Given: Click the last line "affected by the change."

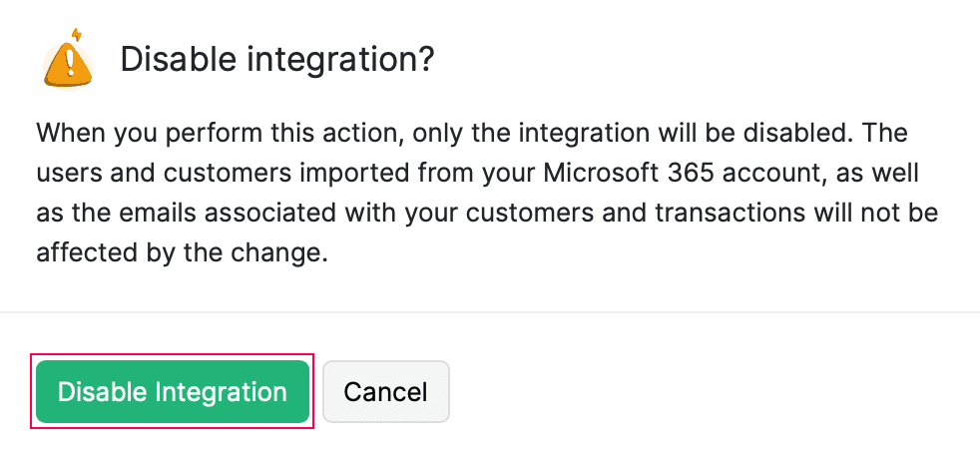Looking at the screenshot, I should pyautogui.click(x=182, y=252).
